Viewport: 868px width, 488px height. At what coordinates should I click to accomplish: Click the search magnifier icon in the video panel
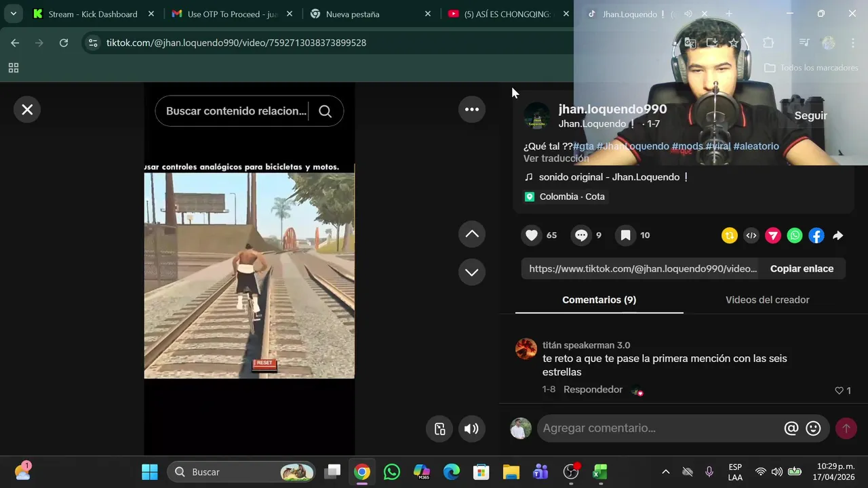[325, 111]
